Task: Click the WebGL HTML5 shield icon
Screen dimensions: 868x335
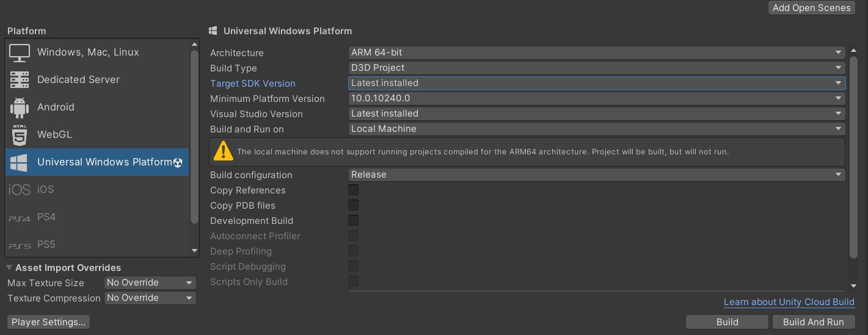Action: 20,135
